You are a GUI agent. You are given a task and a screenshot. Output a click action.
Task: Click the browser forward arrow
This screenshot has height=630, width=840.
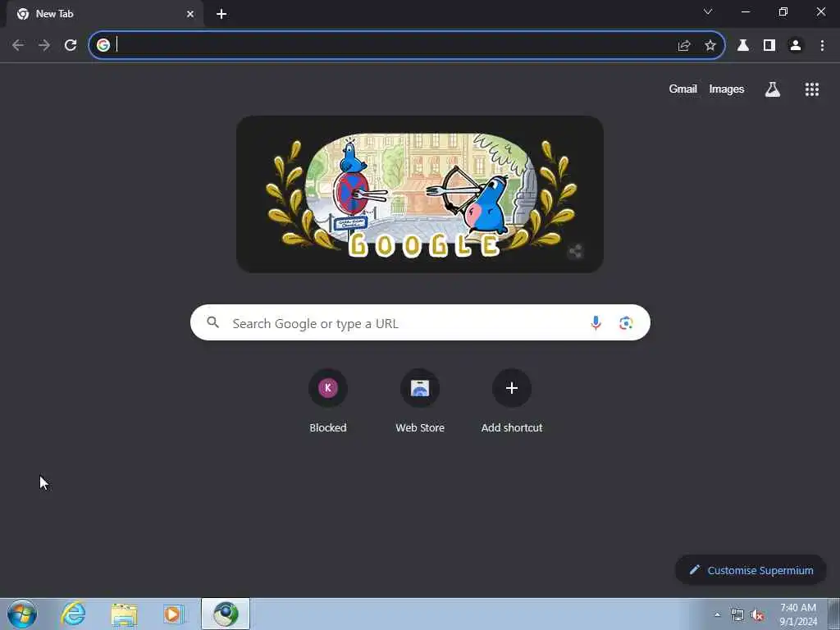(44, 45)
